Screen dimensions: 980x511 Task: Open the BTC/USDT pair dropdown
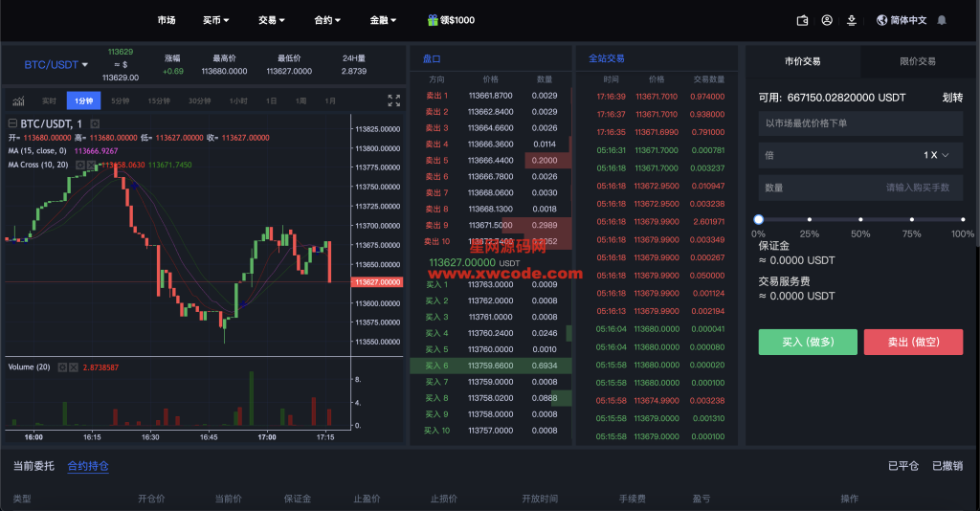[56, 65]
